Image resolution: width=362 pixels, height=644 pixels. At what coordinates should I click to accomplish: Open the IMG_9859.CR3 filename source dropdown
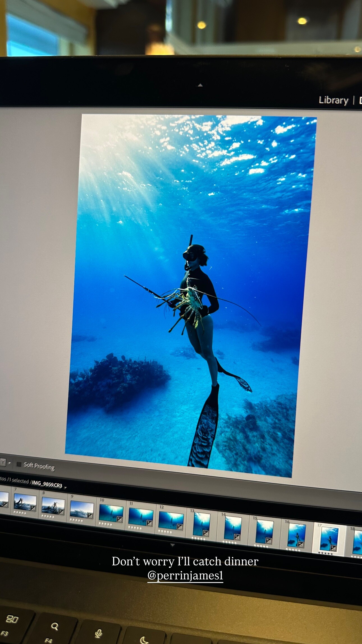65,488
